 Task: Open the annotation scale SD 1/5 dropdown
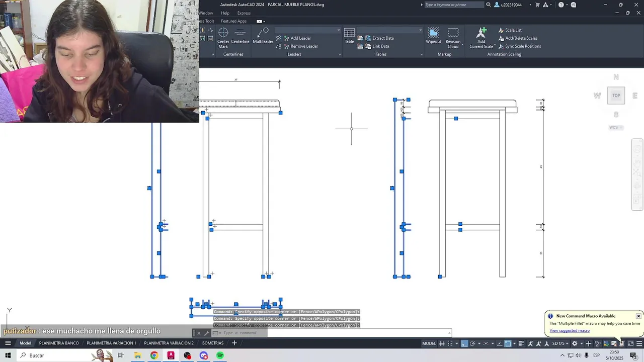tap(561, 343)
